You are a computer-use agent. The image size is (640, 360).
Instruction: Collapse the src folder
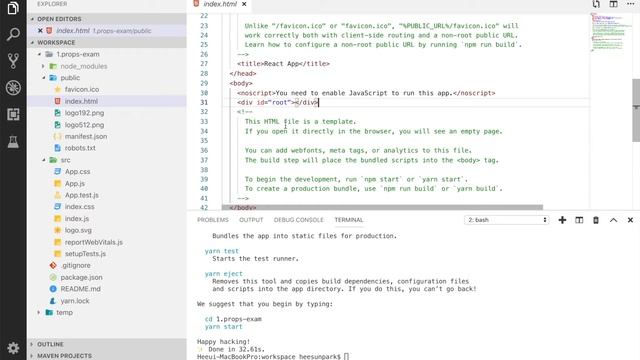click(43, 160)
